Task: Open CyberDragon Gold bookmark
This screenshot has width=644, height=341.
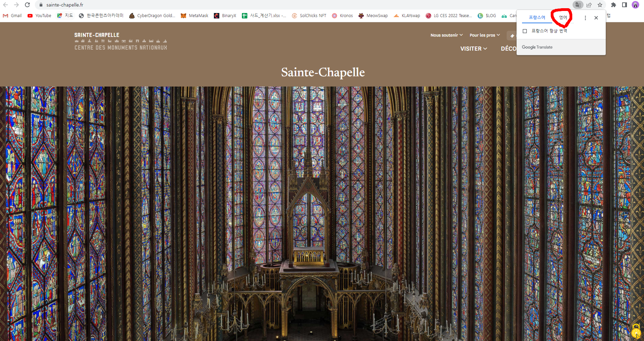Action: pos(152,16)
